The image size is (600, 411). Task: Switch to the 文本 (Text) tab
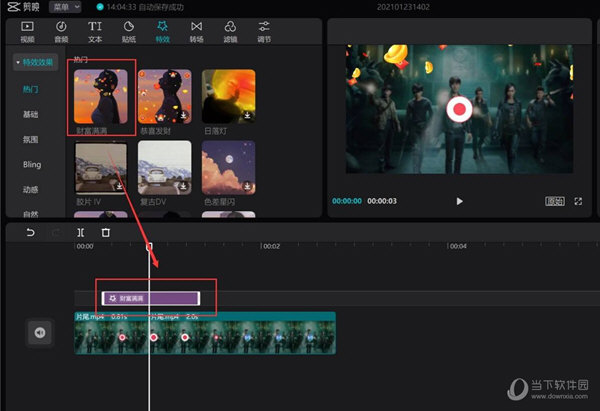(x=95, y=30)
